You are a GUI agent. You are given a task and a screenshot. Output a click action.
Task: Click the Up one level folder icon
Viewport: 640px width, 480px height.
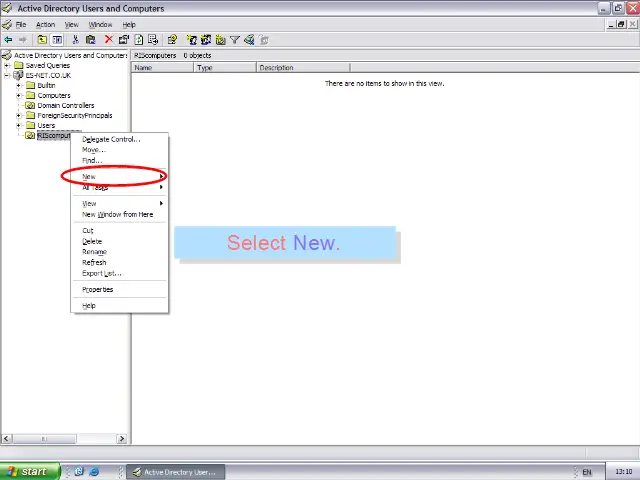(x=41, y=40)
